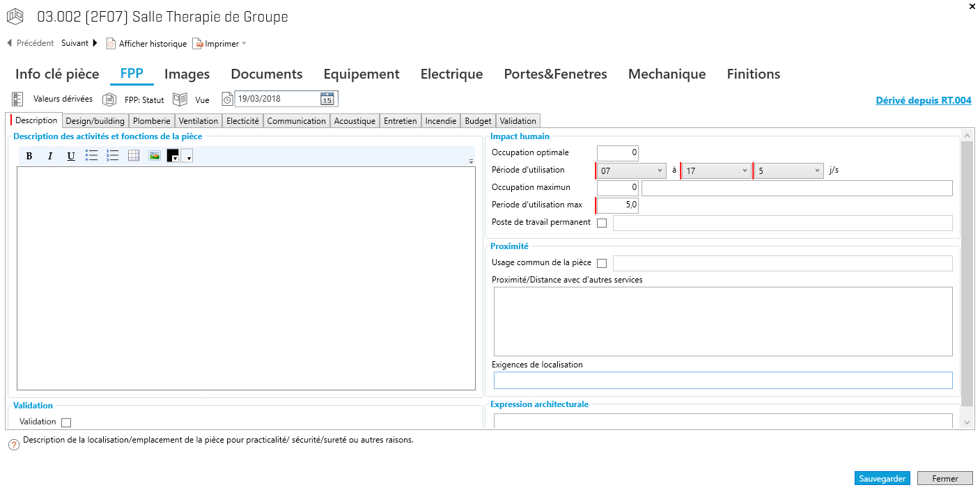The image size is (980, 492).
Task: Follow the Dérivé depuis RT.004 link
Action: tap(923, 101)
